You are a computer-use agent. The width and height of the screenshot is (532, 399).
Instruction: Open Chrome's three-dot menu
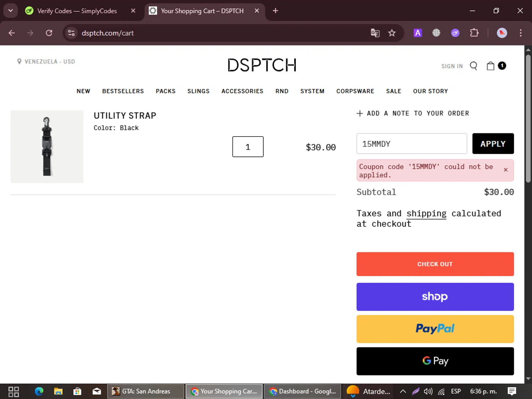521,33
